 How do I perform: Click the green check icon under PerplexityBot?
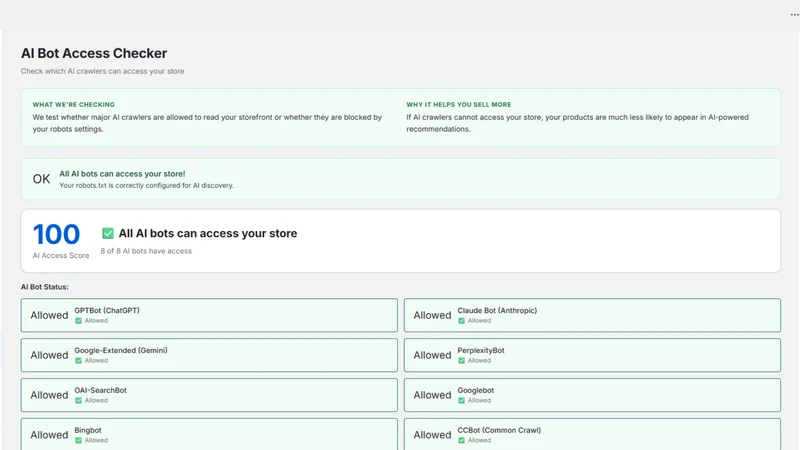pyautogui.click(x=461, y=361)
